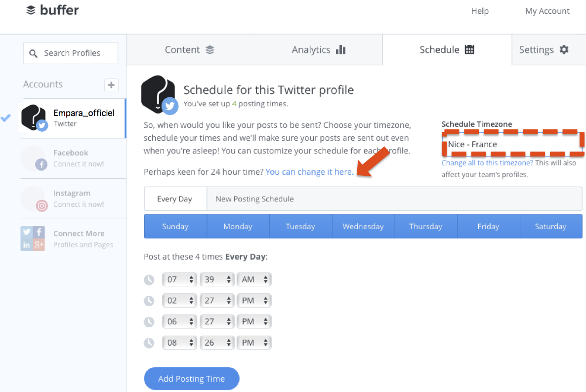Toggle Saturday in the posting days
The height and width of the screenshot is (392, 586).
551,226
